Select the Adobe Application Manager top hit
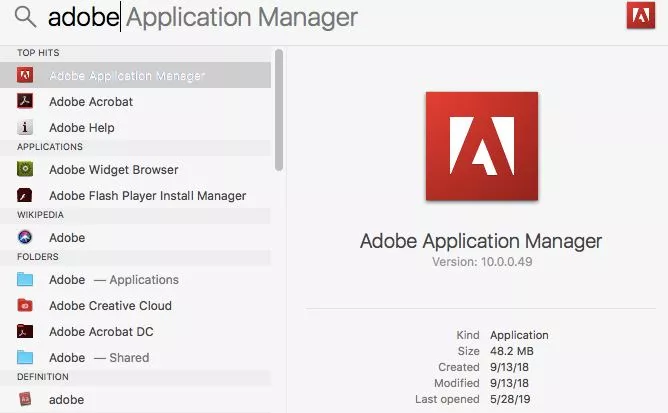The width and height of the screenshot is (668, 413). coord(135,75)
